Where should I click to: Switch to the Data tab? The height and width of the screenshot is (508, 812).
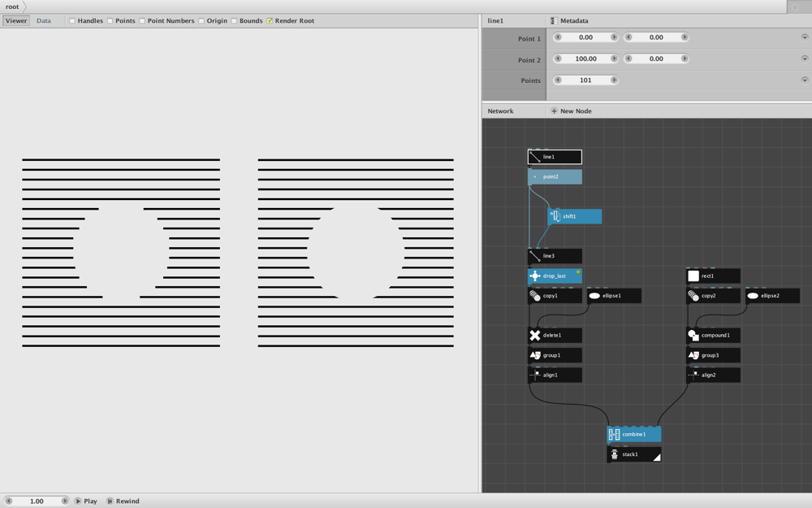[44, 21]
